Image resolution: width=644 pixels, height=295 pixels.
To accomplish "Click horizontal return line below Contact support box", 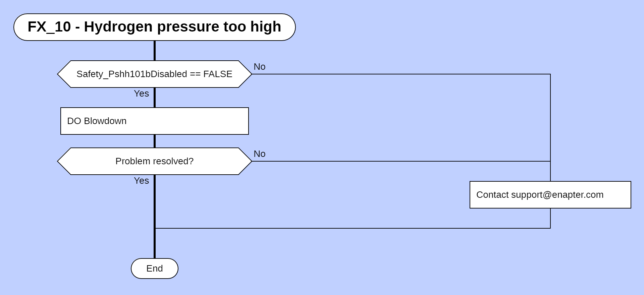I will click(352, 228).
